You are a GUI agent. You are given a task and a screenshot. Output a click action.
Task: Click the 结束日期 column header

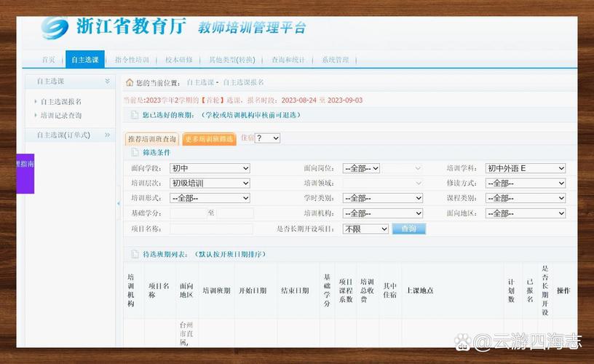coord(295,290)
